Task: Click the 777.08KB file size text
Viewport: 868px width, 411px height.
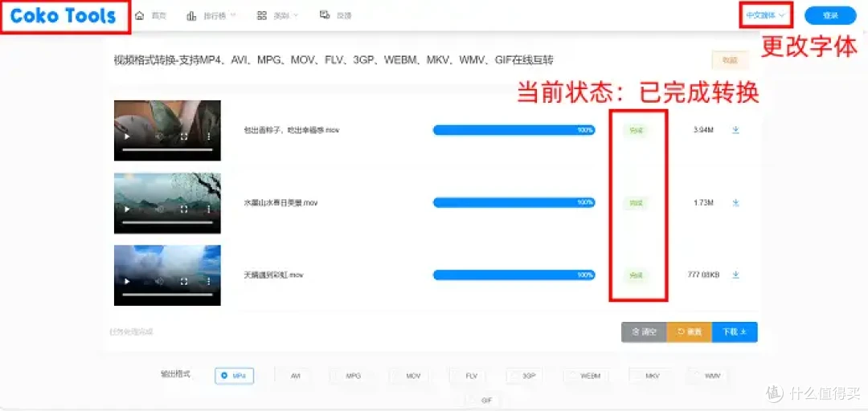Action: click(x=703, y=275)
